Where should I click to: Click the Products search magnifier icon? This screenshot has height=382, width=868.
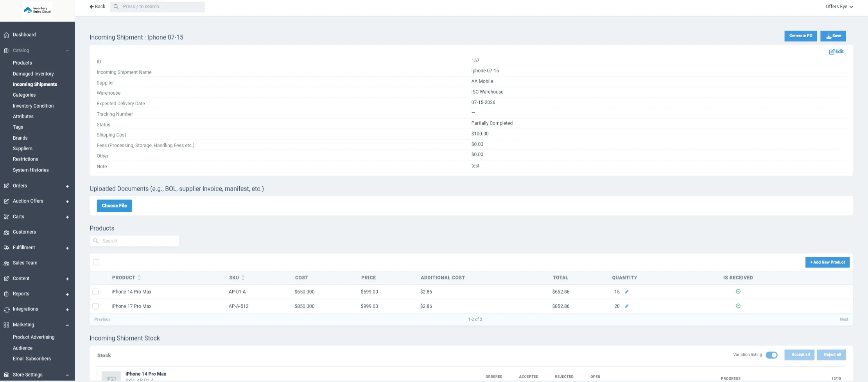click(x=96, y=241)
